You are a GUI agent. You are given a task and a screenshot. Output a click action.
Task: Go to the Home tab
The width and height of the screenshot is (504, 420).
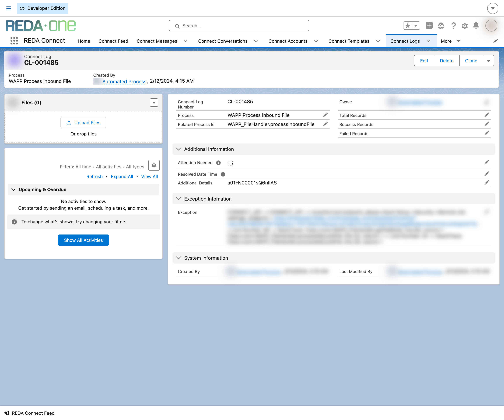84,41
